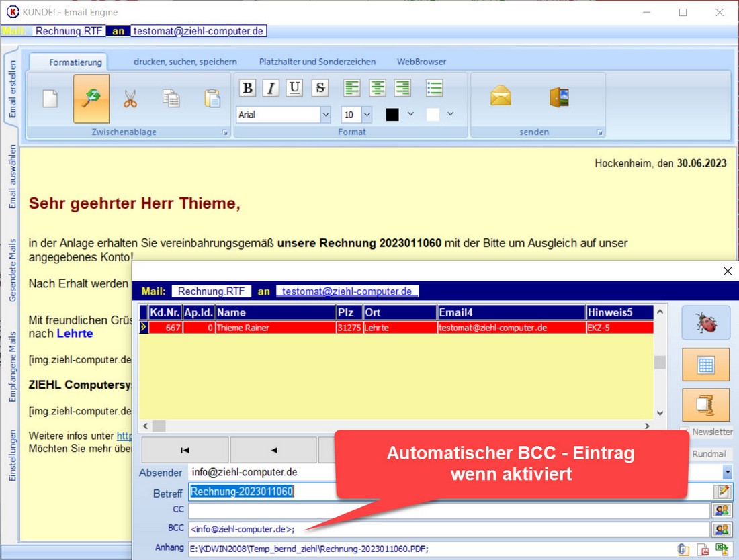Open BCC address book contacts icon

722,529
